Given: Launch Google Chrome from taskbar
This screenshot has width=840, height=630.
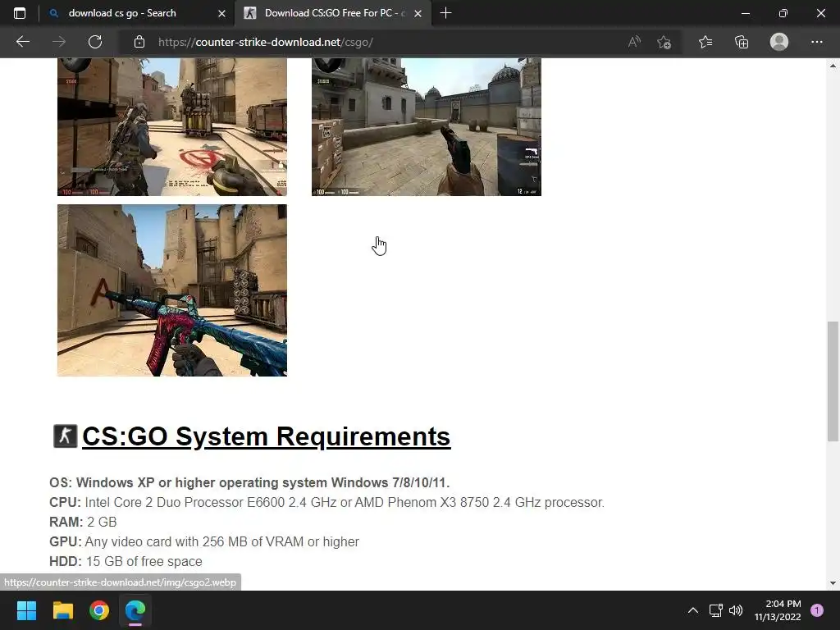Looking at the screenshot, I should tap(99, 610).
